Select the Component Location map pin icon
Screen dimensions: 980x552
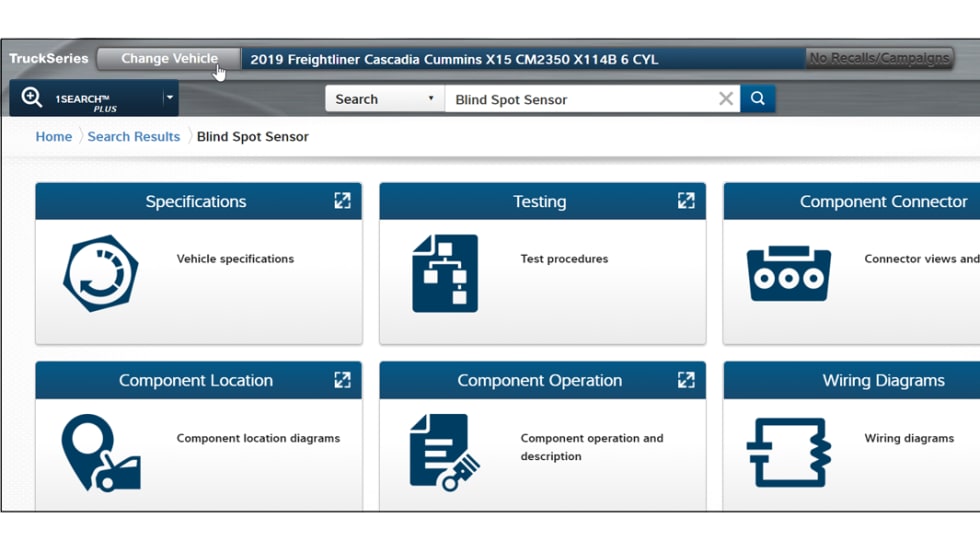click(x=100, y=452)
